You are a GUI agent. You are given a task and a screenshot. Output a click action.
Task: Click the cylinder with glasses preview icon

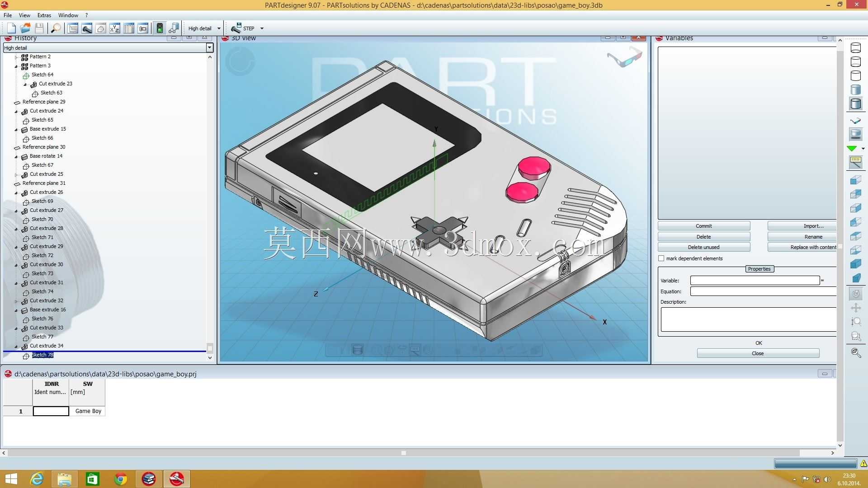[x=174, y=28]
